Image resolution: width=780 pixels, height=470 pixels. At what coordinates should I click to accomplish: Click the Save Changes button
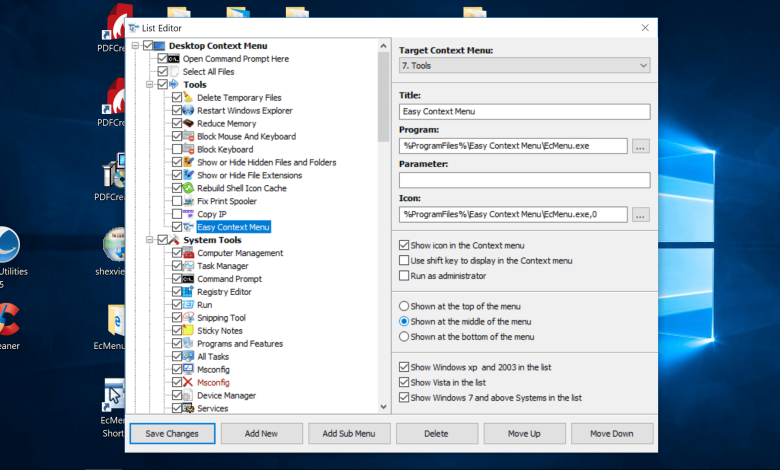point(172,433)
